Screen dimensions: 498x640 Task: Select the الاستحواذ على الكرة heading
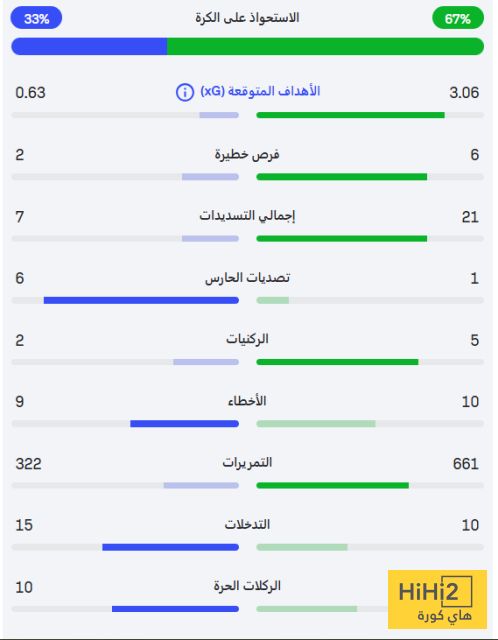[247, 18]
